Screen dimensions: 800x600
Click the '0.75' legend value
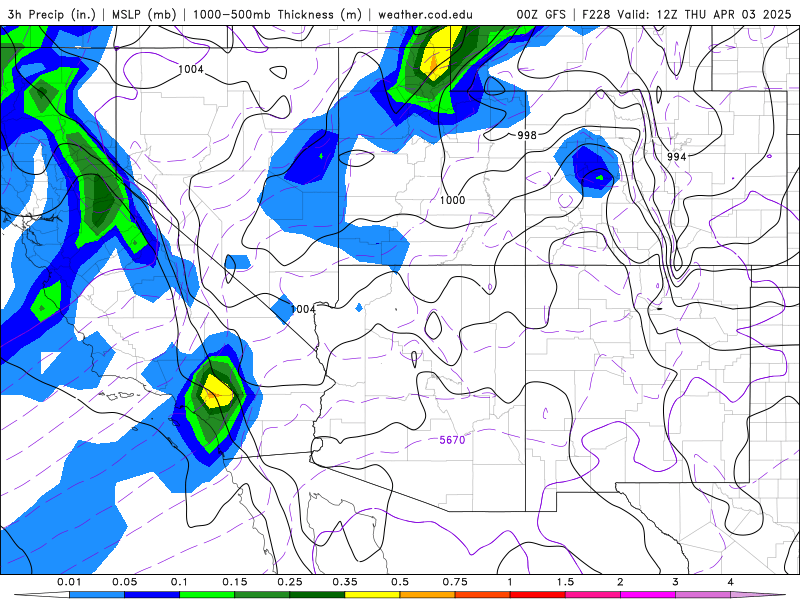(x=455, y=582)
